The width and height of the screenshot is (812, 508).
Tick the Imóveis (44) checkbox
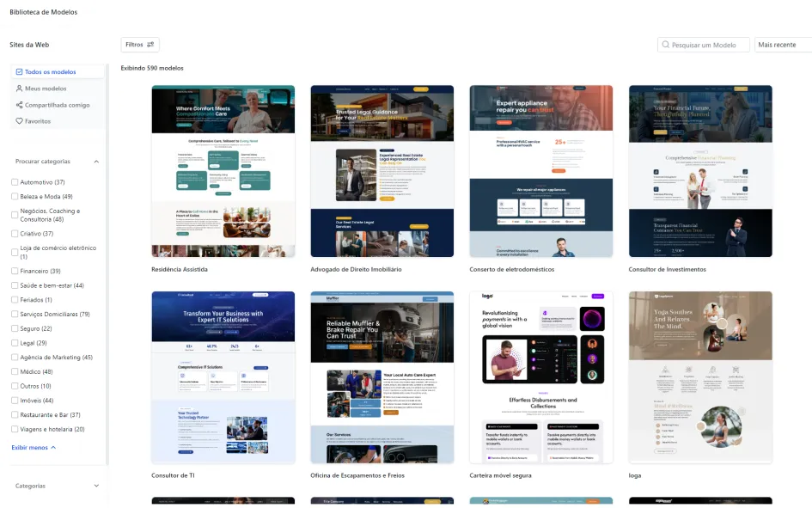click(x=15, y=401)
